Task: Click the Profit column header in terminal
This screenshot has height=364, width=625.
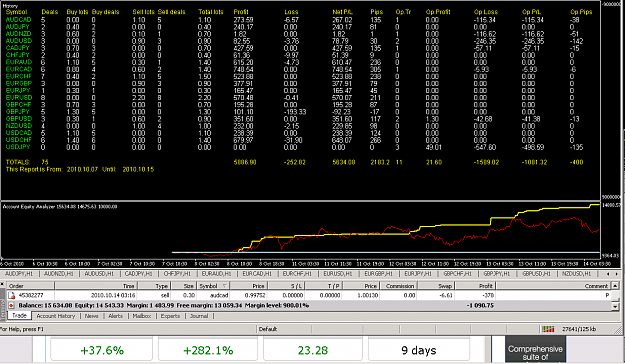Action: click(x=476, y=286)
